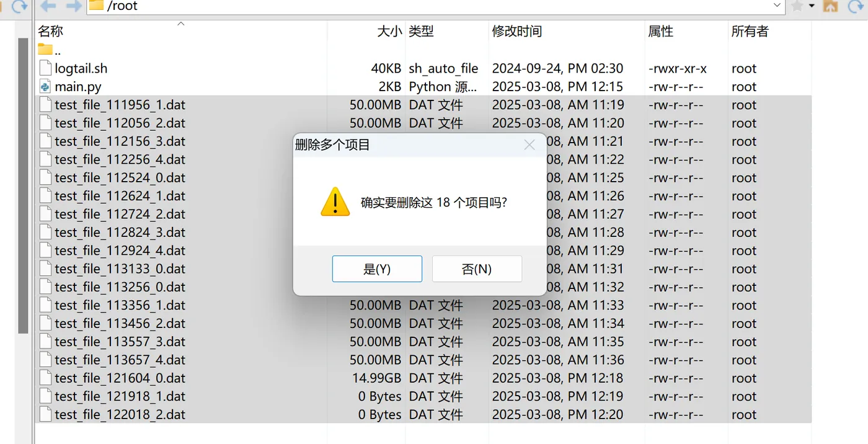Sort by 修改时间 column header
The width and height of the screenshot is (868, 444).
tap(517, 31)
